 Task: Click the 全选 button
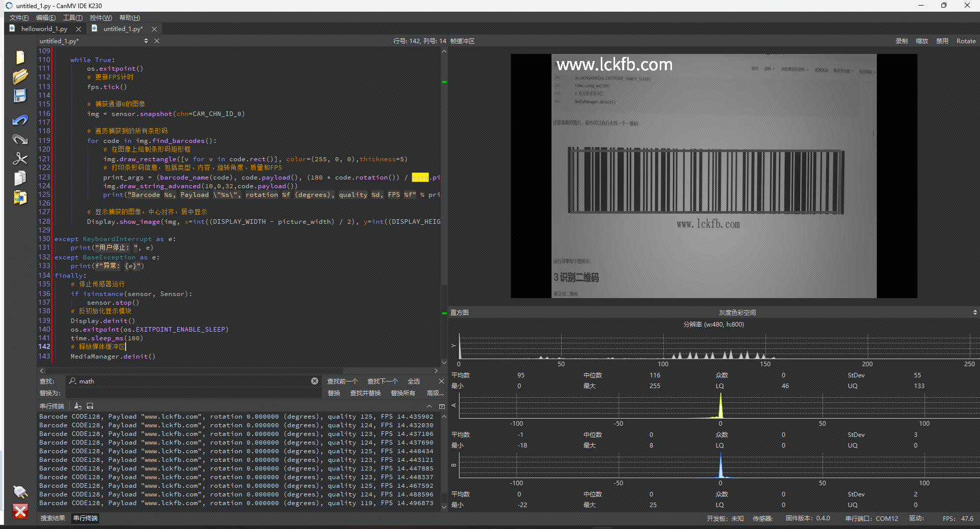tap(414, 381)
